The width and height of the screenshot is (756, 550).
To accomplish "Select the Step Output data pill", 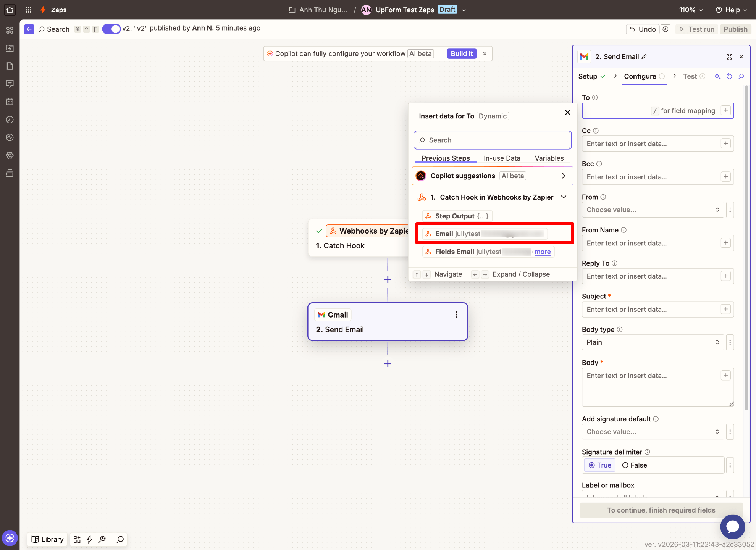I will [x=457, y=216].
